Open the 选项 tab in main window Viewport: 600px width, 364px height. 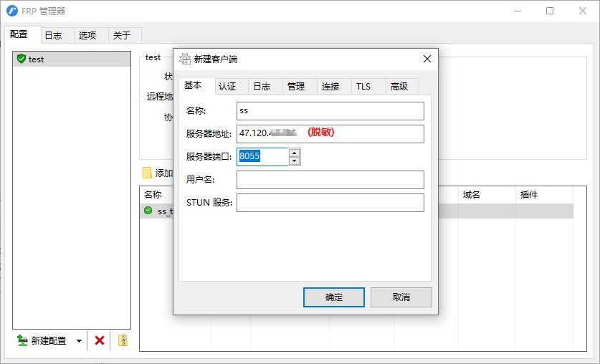(x=87, y=34)
